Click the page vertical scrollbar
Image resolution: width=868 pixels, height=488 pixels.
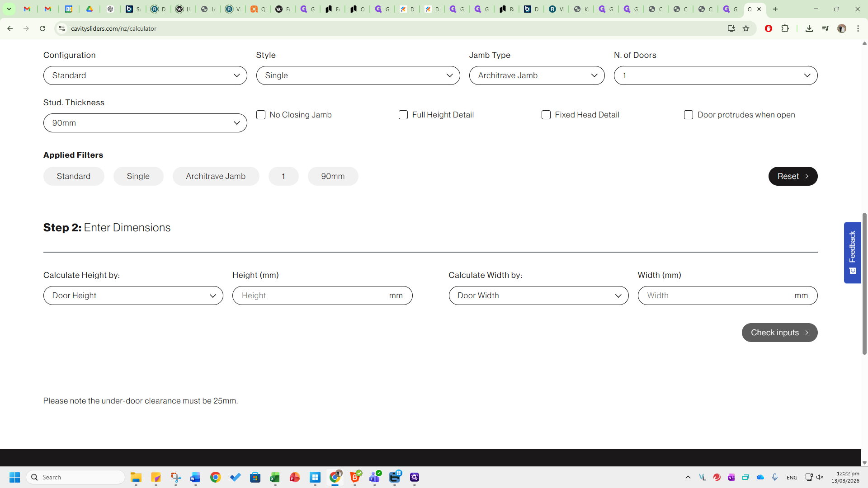(864, 283)
